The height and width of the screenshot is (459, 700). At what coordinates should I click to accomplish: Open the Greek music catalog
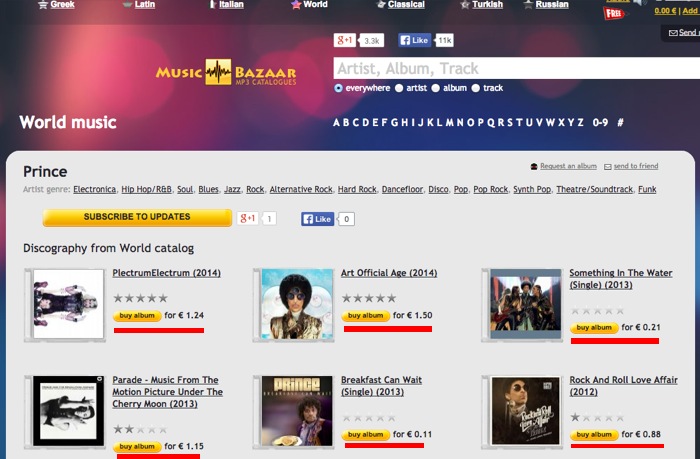(62, 4)
